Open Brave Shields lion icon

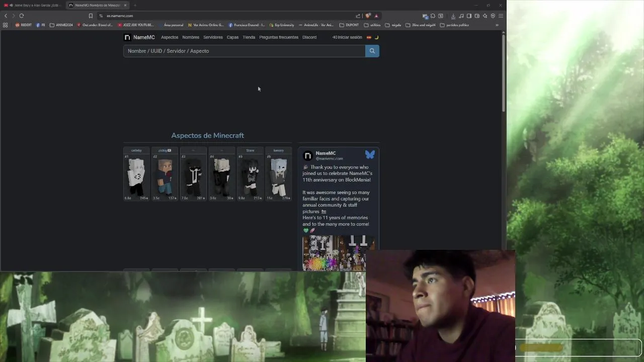(x=368, y=16)
